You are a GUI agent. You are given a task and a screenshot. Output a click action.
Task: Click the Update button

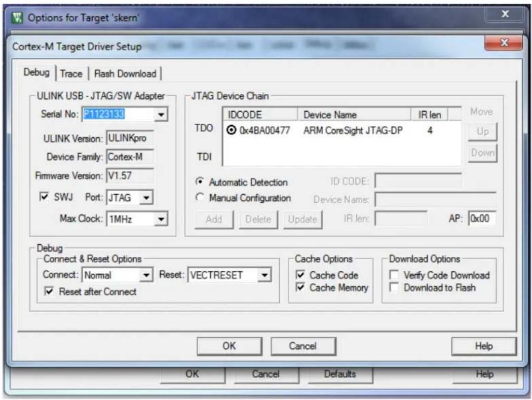tap(302, 220)
